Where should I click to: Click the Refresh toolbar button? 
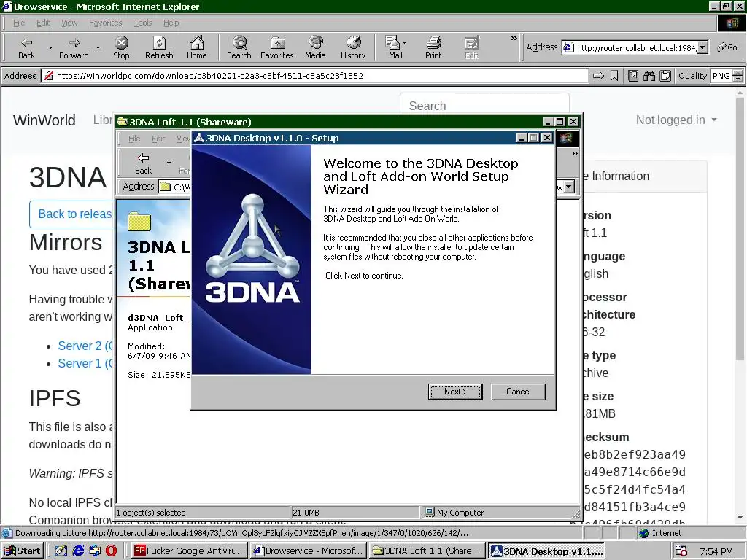click(159, 47)
